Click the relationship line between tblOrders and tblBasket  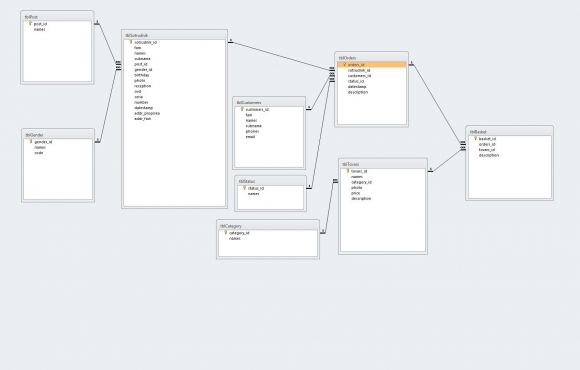pos(437,104)
